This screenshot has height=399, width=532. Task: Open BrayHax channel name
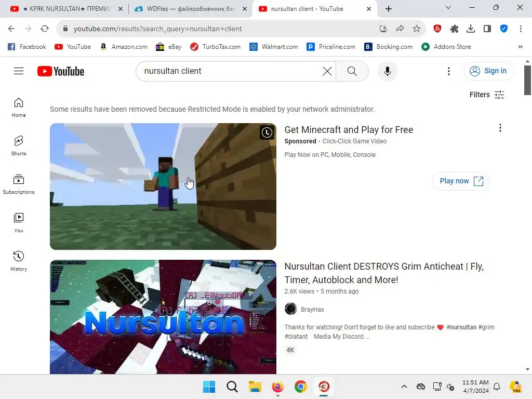(312, 310)
